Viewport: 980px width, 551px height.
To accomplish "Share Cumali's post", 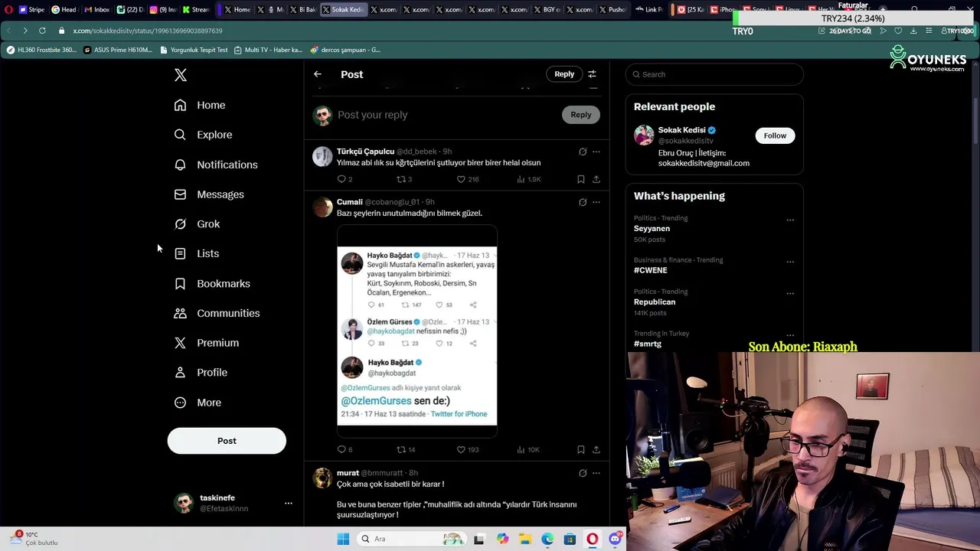I will 596,449.
